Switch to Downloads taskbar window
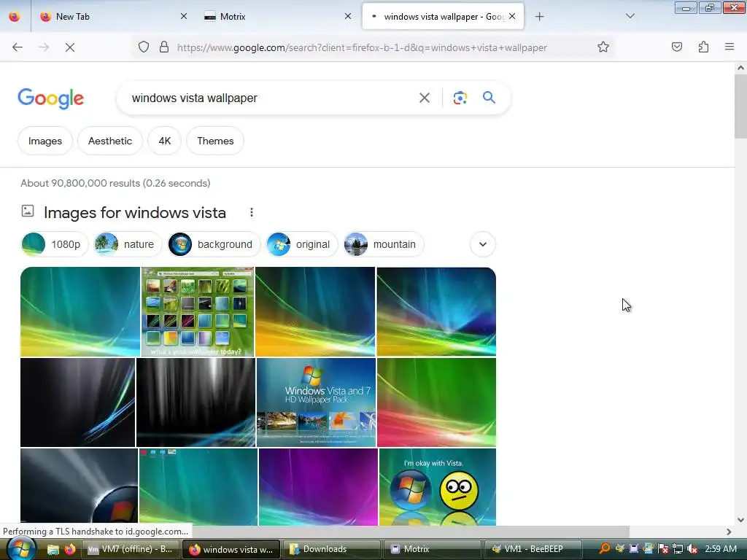The height and width of the screenshot is (560, 747). (x=331, y=549)
